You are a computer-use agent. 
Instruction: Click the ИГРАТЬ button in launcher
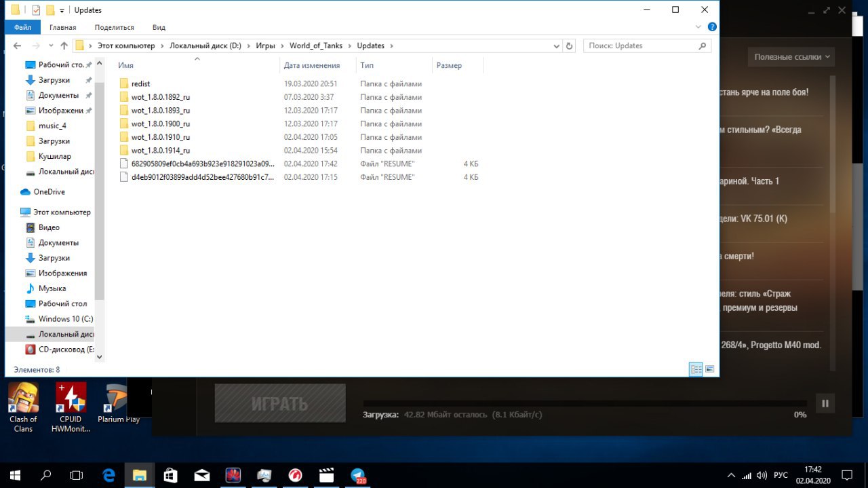pos(280,403)
